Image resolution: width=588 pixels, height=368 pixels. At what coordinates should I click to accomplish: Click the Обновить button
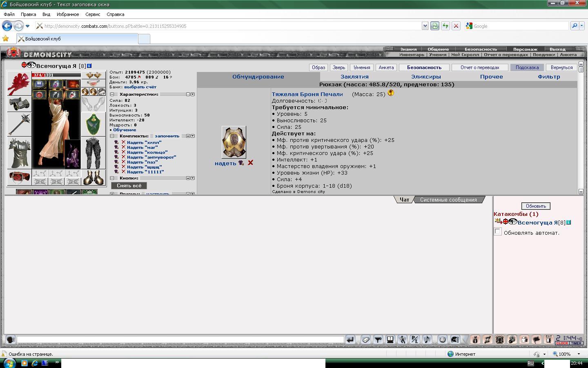[536, 206]
